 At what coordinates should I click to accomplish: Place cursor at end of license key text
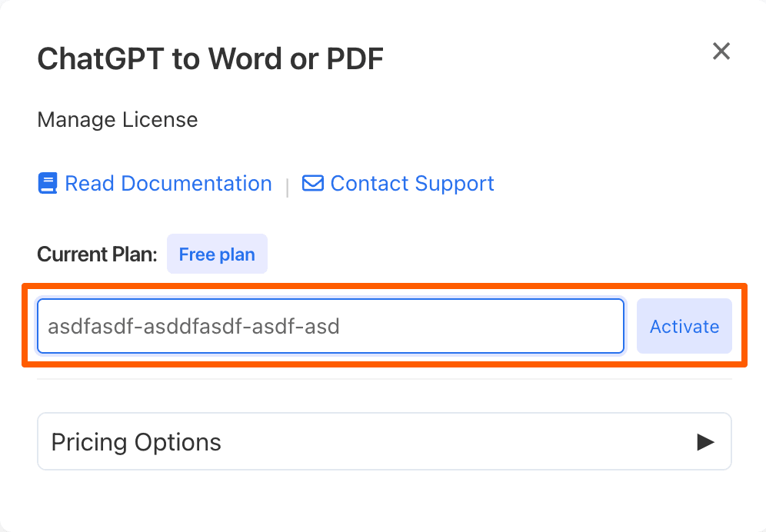point(341,326)
